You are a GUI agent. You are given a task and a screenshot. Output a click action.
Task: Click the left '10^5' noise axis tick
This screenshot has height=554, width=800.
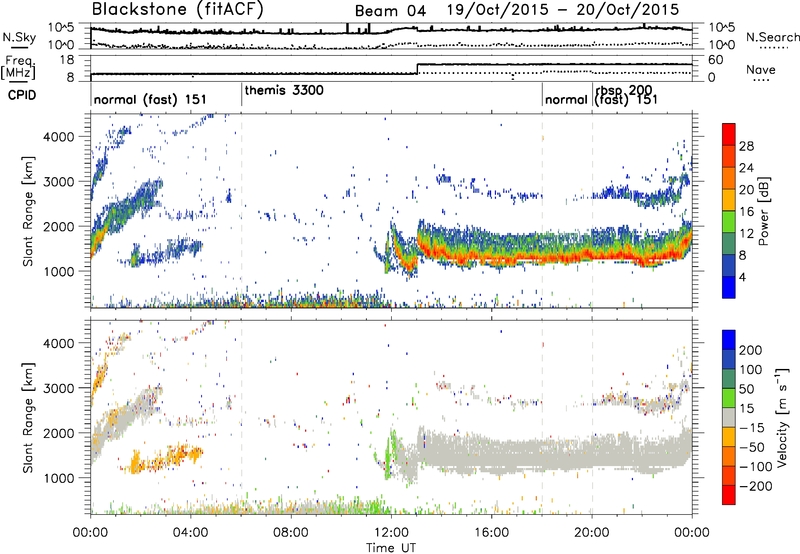click(61, 27)
